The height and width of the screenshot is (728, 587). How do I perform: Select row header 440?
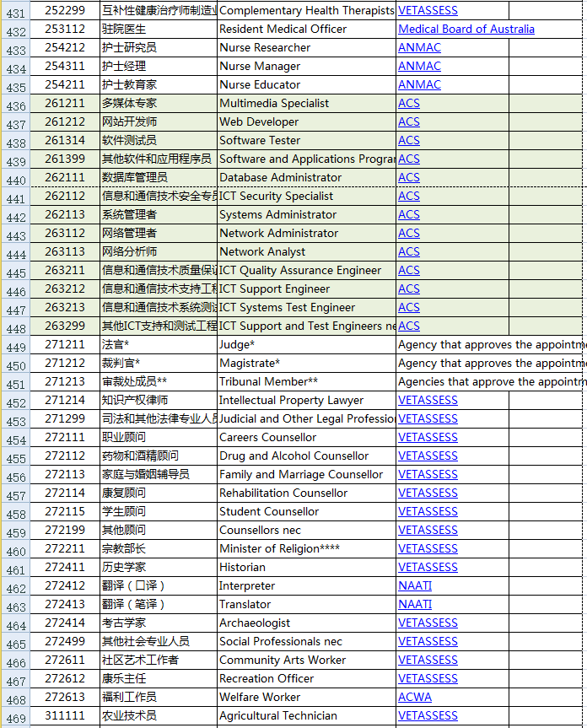tap(16, 178)
